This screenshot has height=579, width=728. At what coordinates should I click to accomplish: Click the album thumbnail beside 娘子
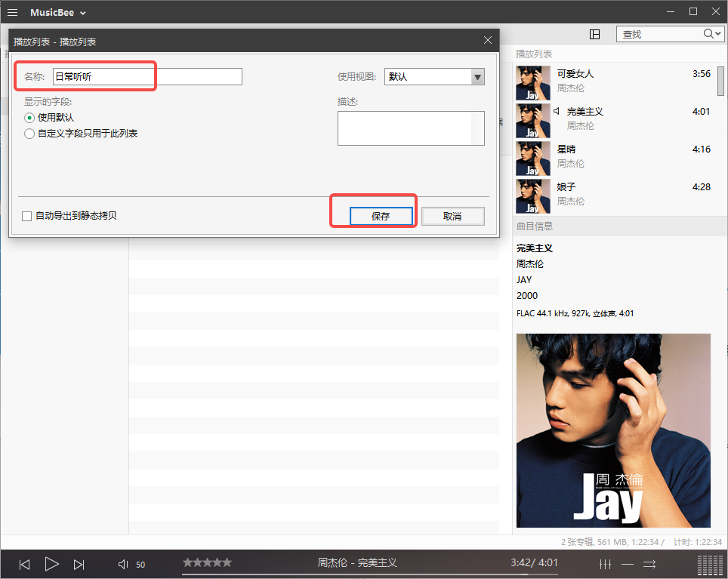[x=533, y=196]
